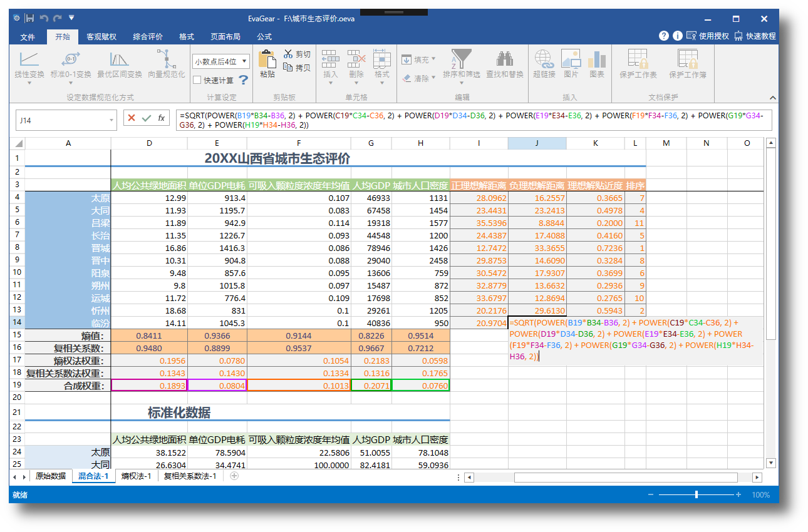The image size is (808, 532).
Task: Click the zoom slider handle in status bar
Action: pyautogui.click(x=697, y=494)
